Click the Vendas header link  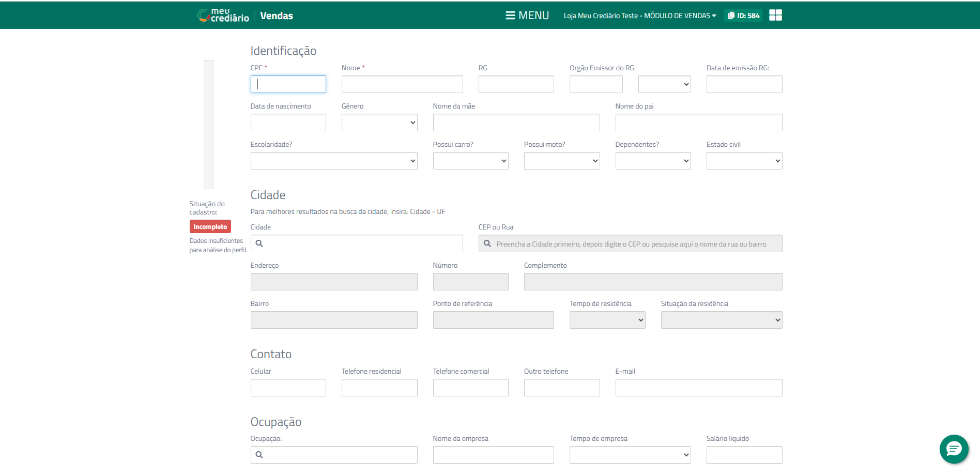(x=277, y=16)
